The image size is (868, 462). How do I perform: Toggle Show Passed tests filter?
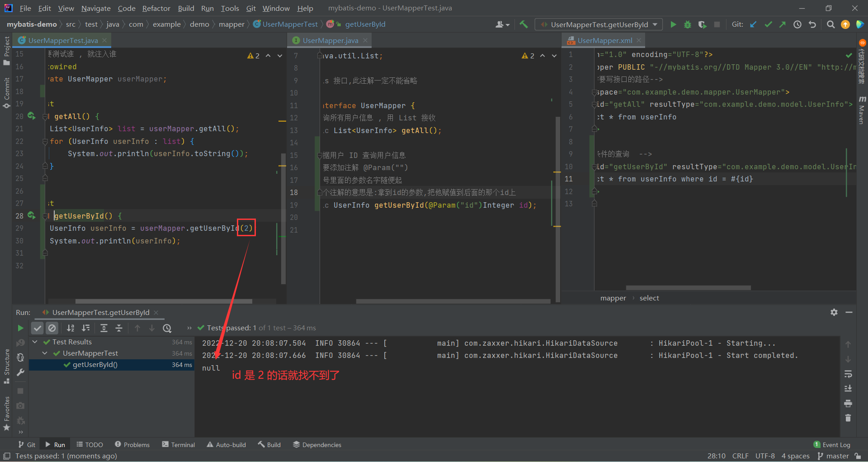[x=38, y=328]
